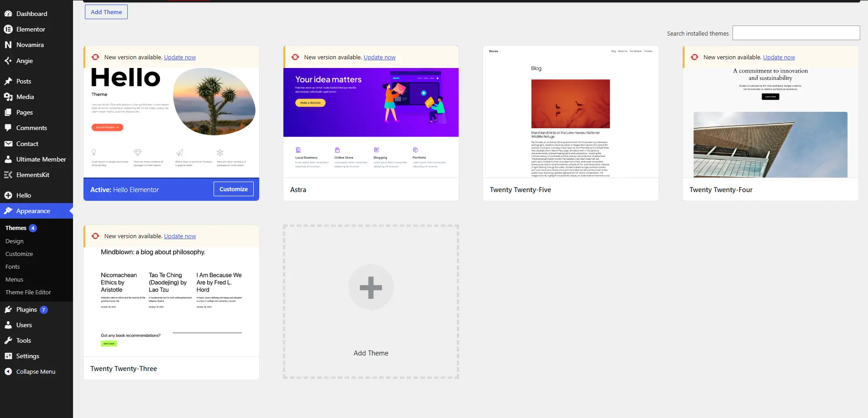Update the Astra theme now
The height and width of the screenshot is (418, 868).
pyautogui.click(x=380, y=57)
